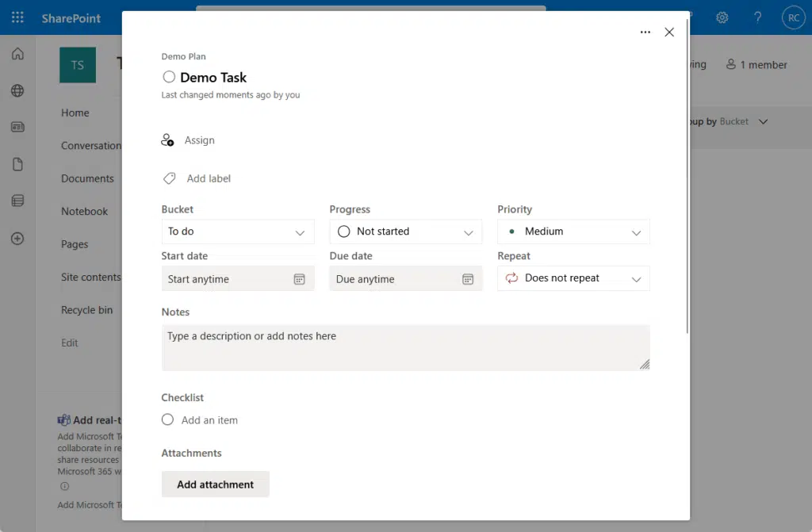The width and height of the screenshot is (812, 532).
Task: Expand the Progress Not started dropdown
Action: pyautogui.click(x=405, y=232)
